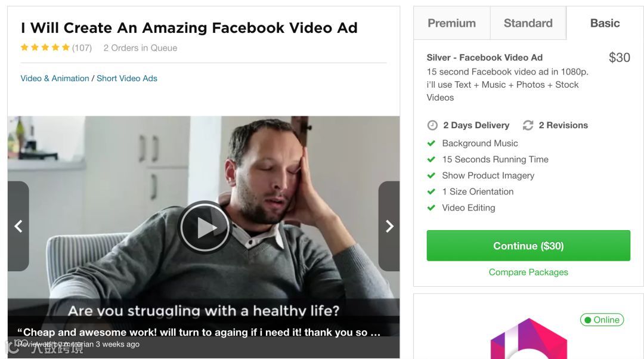644x359 pixels.
Task: Open the Short Video Ads breadcrumb link
Action: (127, 79)
